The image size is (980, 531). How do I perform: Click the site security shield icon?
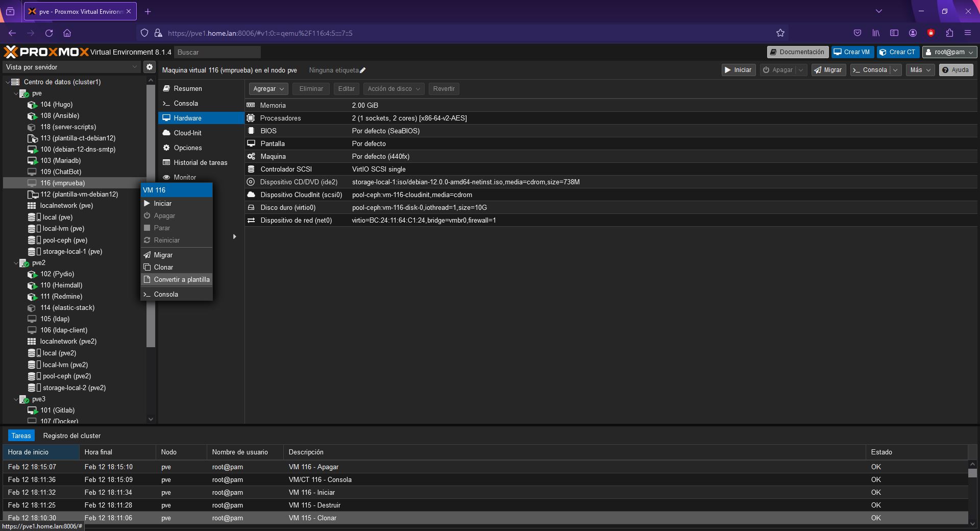144,33
